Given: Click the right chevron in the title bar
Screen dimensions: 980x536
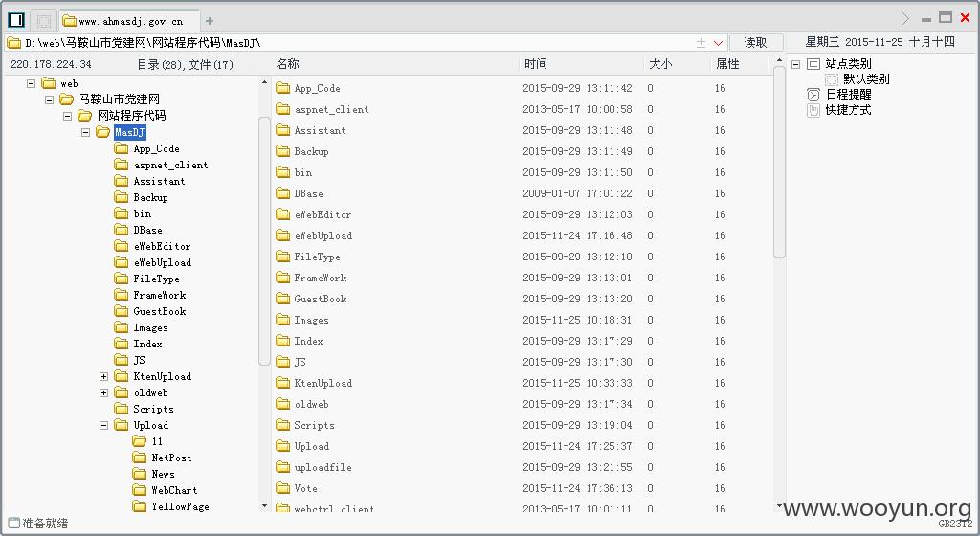Looking at the screenshot, I should (x=905, y=19).
